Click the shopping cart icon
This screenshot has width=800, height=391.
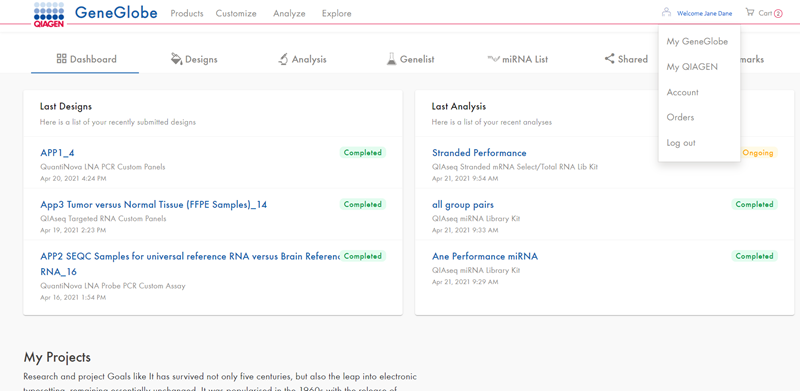749,12
